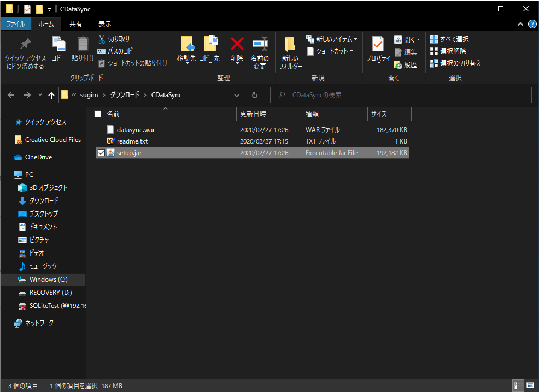The width and height of the screenshot is (539, 392).
Task: Cut the selection with 切り取り
Action: point(114,39)
